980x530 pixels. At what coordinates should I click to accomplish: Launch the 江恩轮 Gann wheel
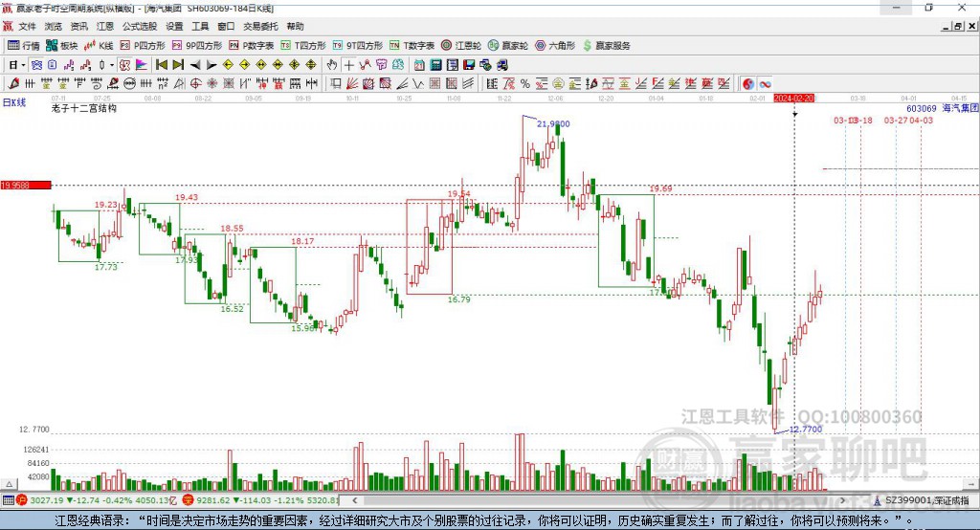pyautogui.click(x=461, y=46)
